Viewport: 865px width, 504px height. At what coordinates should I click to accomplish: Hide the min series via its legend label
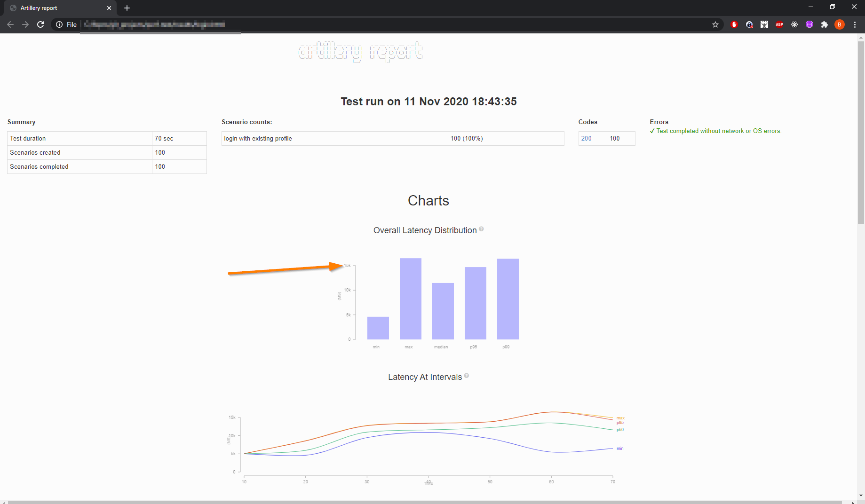click(620, 448)
